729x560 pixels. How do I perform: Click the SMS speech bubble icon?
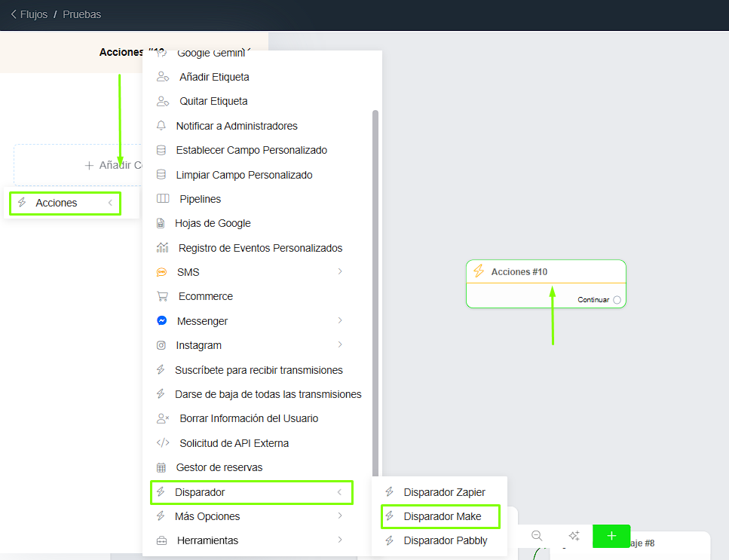coord(161,272)
